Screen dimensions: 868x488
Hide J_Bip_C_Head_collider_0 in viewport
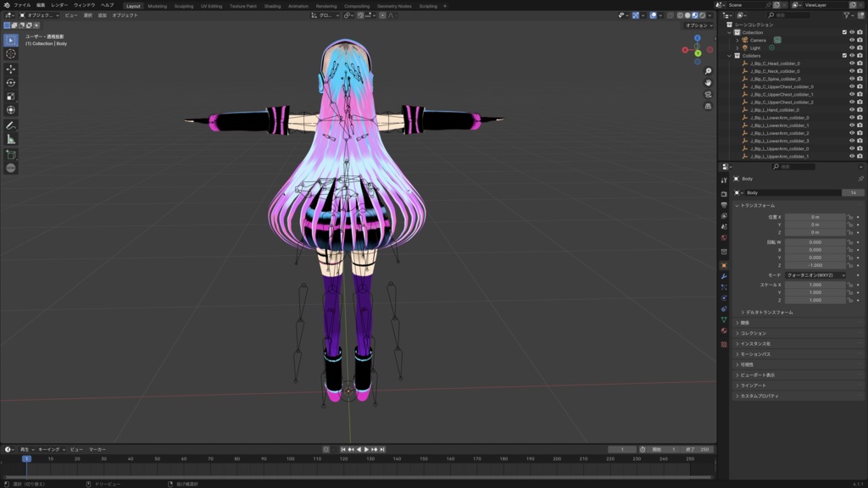click(852, 64)
